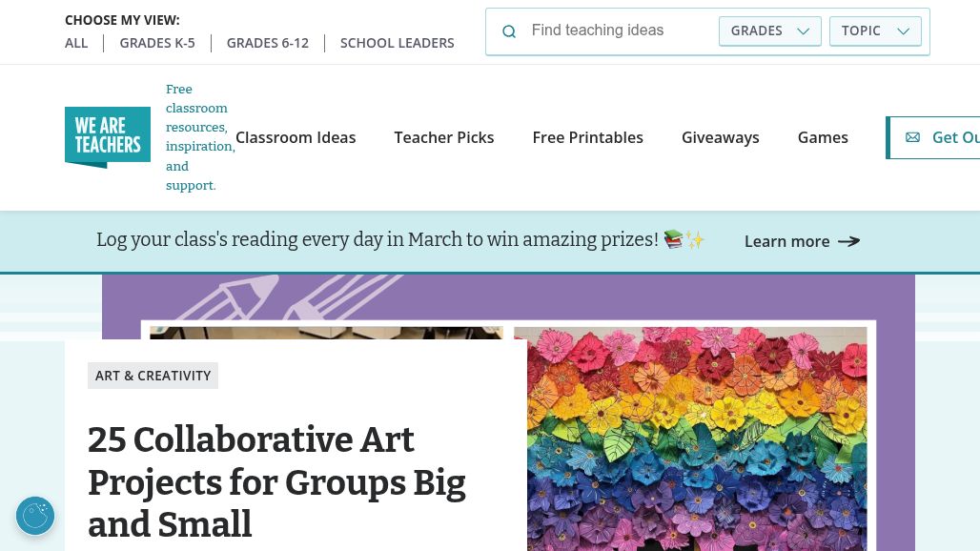Open the cookie preferences icon
Image resolution: width=980 pixels, height=551 pixels.
pos(35,516)
